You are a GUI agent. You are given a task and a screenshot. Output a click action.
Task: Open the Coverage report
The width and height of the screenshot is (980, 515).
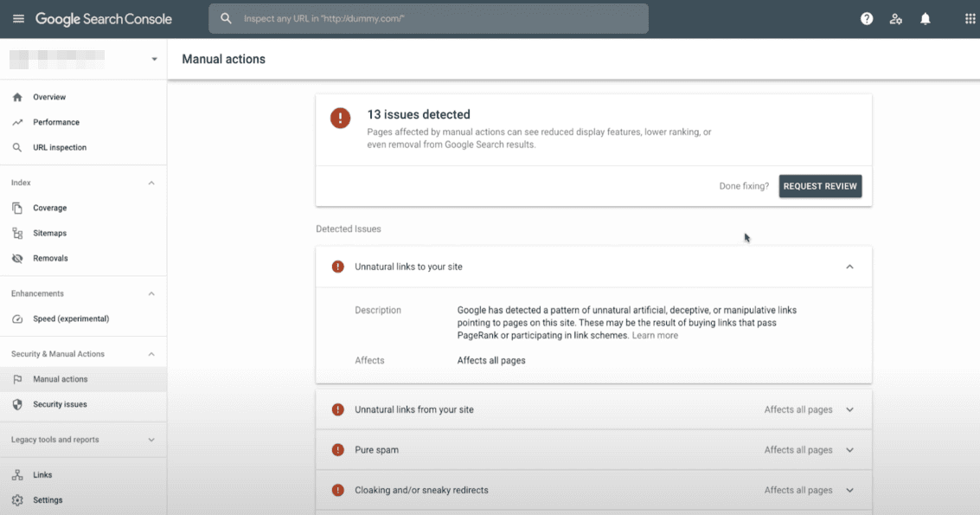49,208
